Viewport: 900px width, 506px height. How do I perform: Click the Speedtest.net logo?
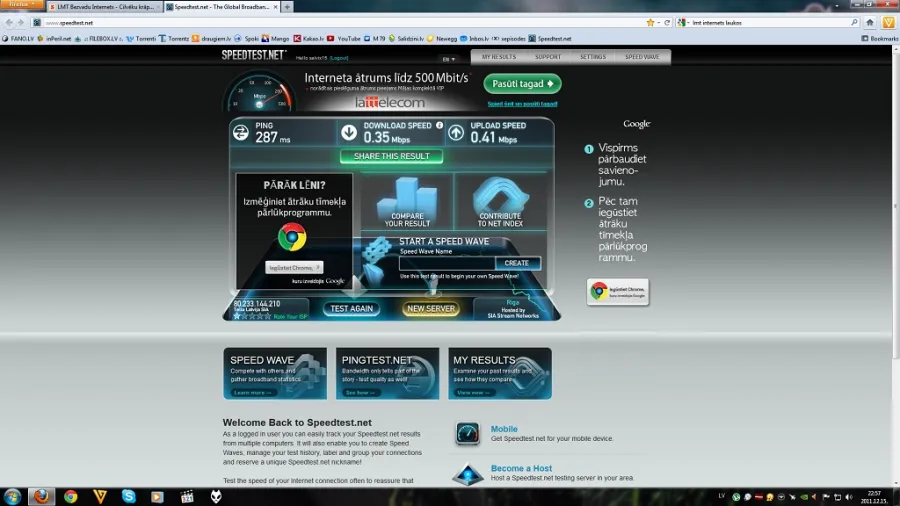click(254, 55)
